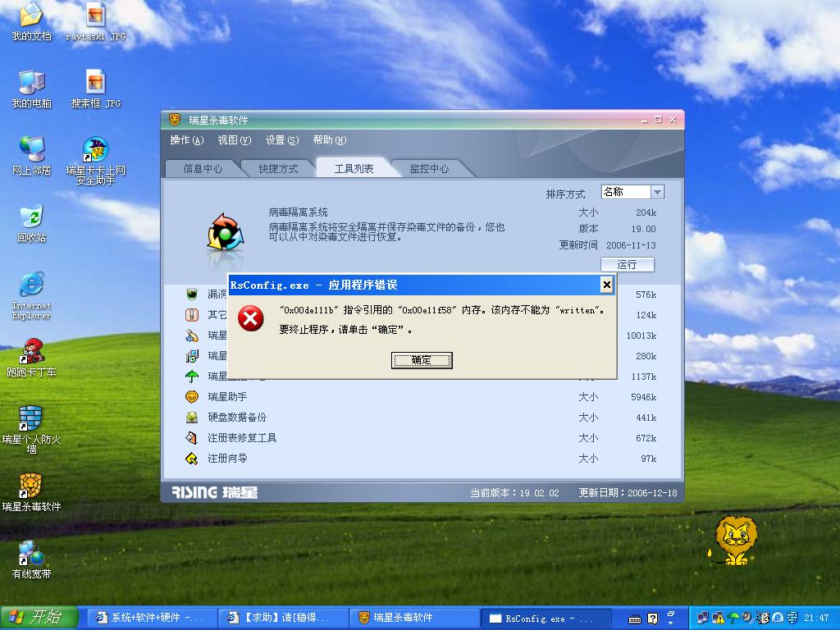Select the 硬盘数据备份 list entry
Viewport: 840px width, 630px height.
[237, 418]
